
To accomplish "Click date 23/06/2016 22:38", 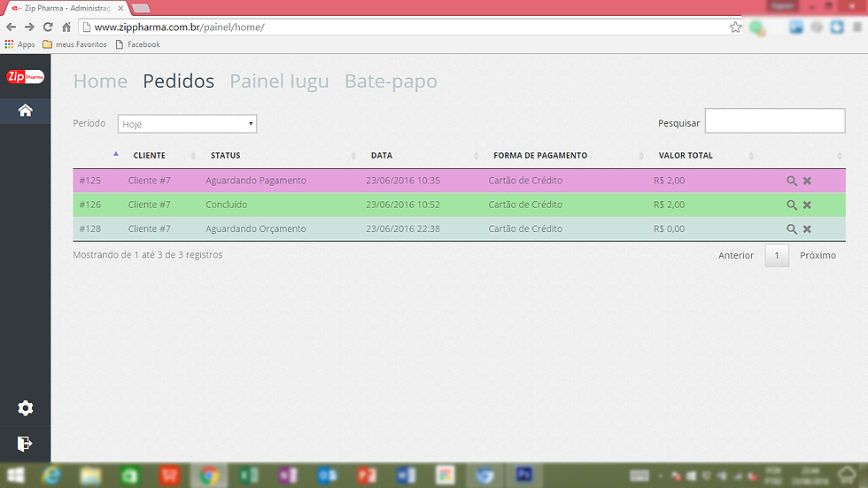I will [x=403, y=229].
